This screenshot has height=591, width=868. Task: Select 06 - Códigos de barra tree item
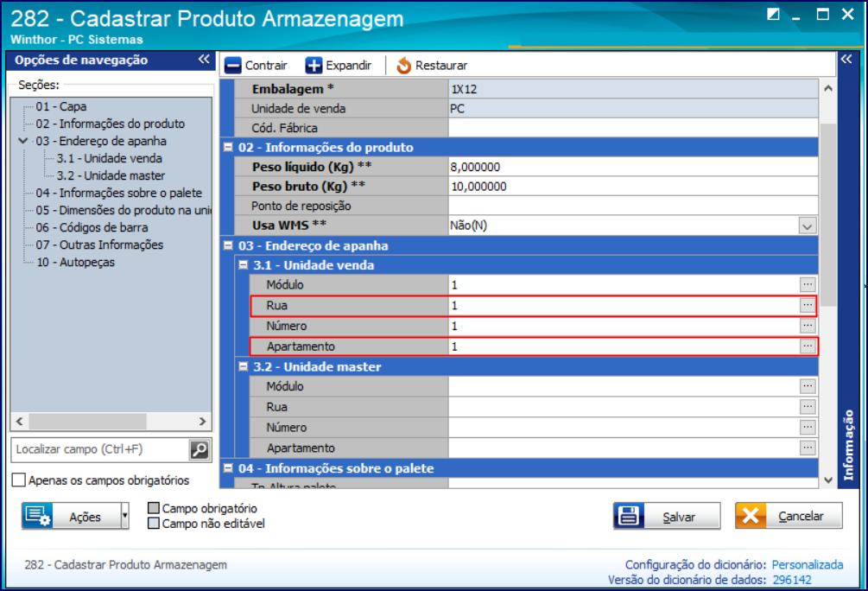pyautogui.click(x=92, y=227)
